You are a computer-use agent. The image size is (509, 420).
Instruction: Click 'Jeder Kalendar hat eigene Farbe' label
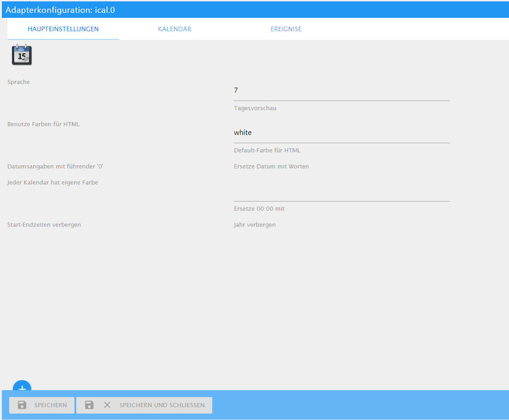pyautogui.click(x=52, y=183)
